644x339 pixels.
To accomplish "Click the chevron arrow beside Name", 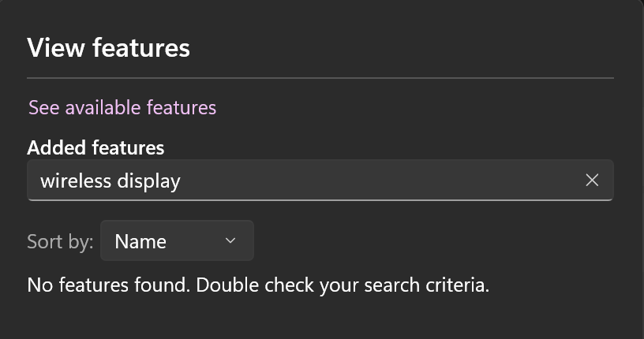I will click(230, 240).
